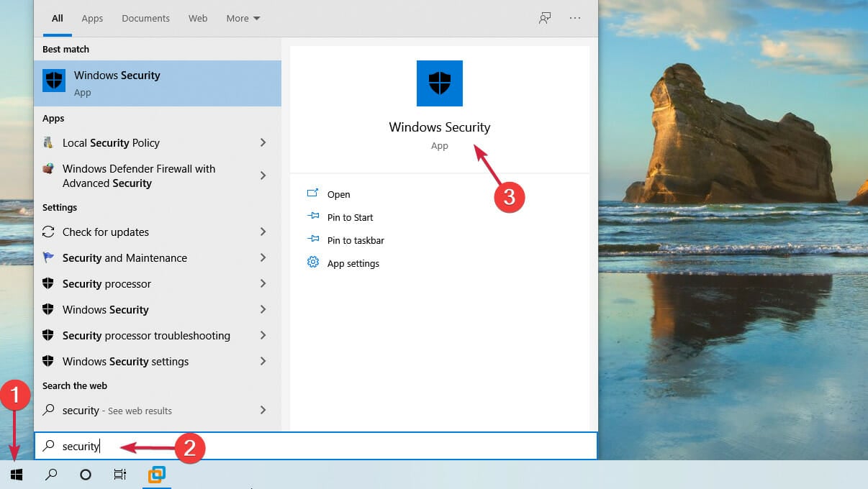Click the Open command icon in preview pane
The image size is (868, 489).
click(313, 193)
